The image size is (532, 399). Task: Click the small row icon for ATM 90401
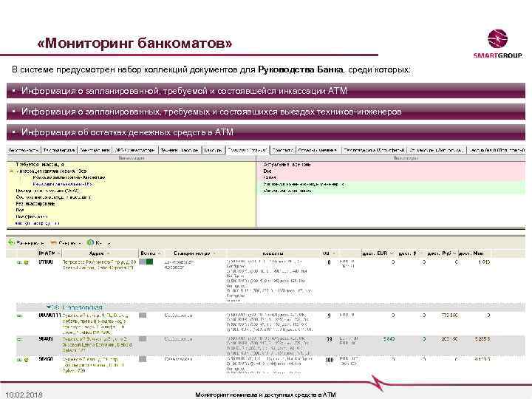click(x=19, y=359)
